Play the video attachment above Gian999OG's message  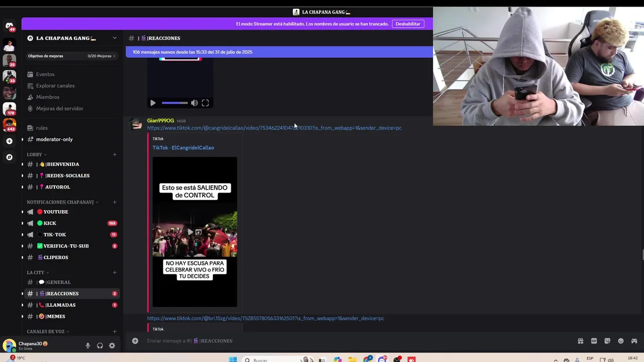pos(153,103)
